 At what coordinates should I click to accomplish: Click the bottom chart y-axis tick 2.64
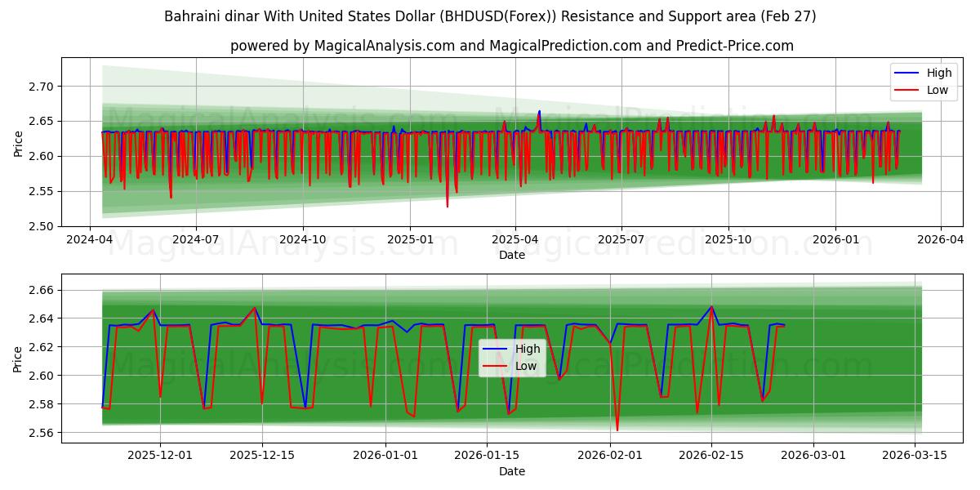[x=42, y=318]
